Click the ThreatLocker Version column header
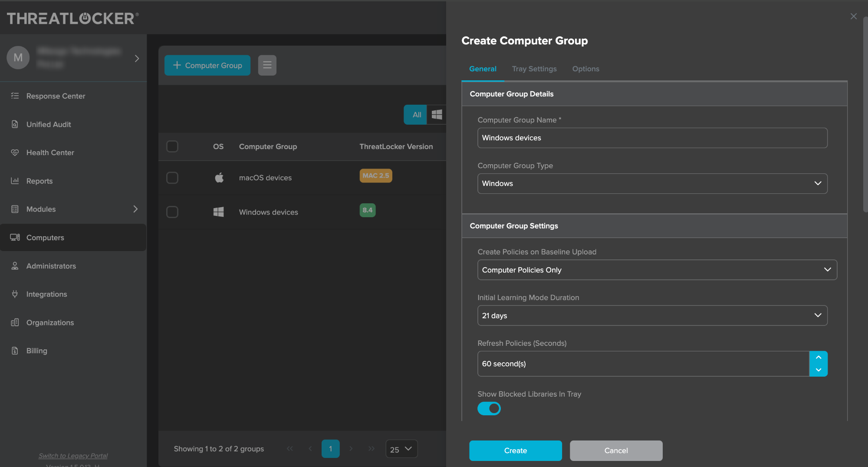The width and height of the screenshot is (868, 467). tap(396, 146)
